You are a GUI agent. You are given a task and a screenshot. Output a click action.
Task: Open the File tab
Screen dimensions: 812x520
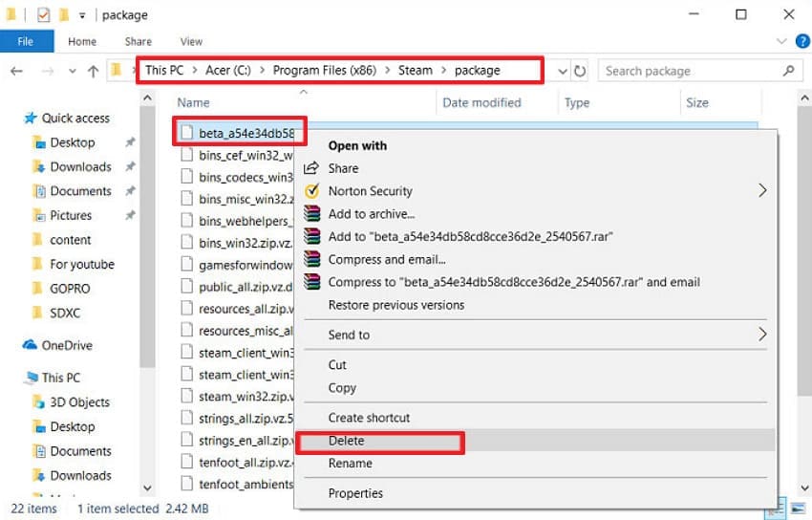[27, 41]
